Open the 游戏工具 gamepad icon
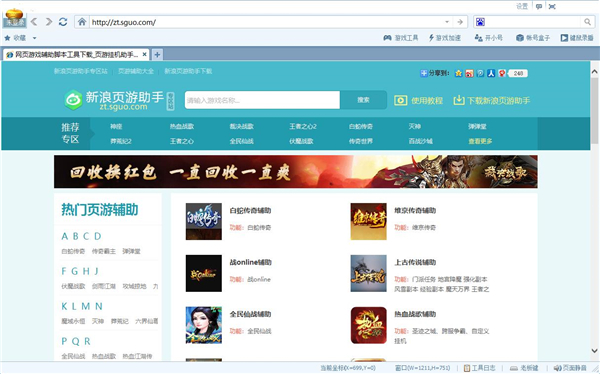 (x=387, y=38)
